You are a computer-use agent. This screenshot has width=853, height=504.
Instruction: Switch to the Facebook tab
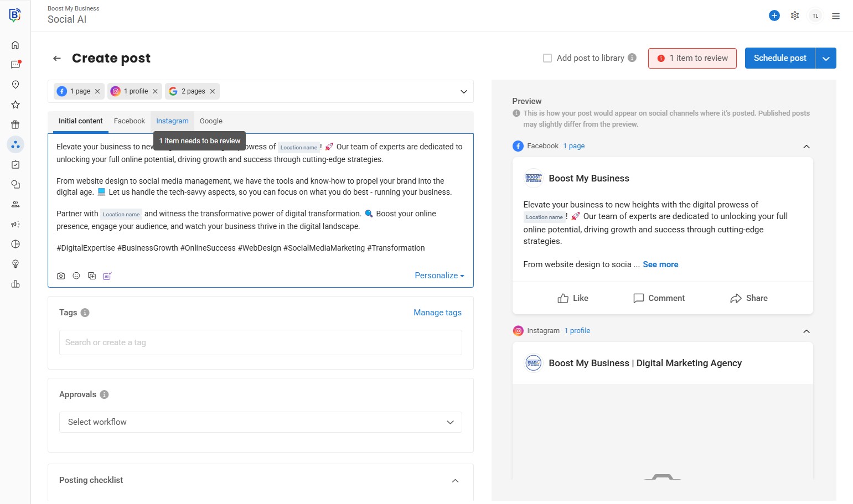(x=129, y=121)
